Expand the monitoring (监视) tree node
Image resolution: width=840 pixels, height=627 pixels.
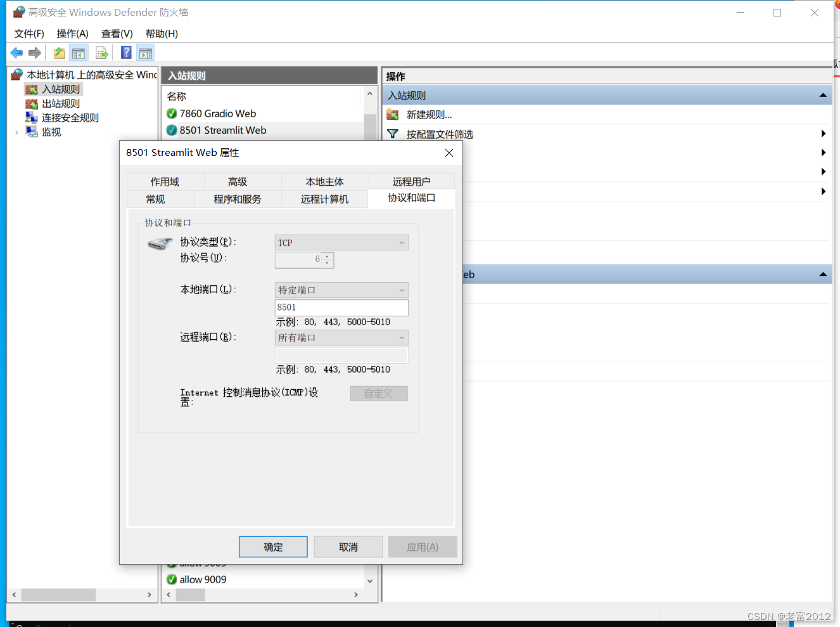pos(16,133)
